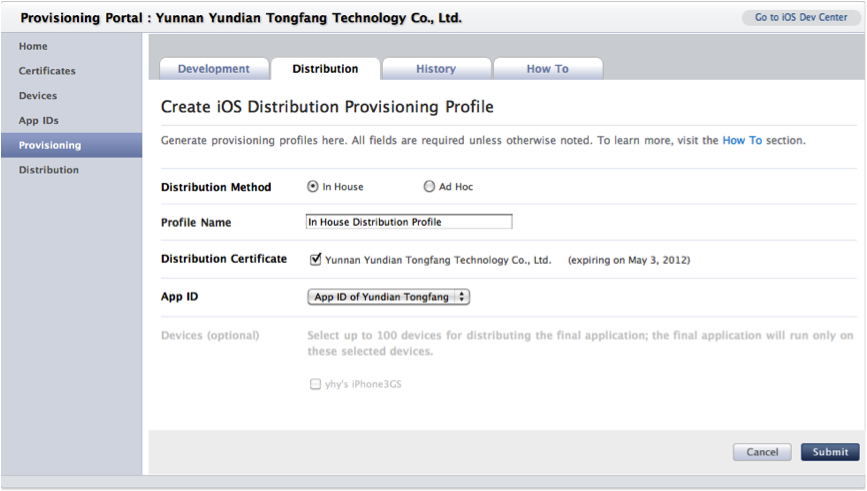Open App IDs in the sidebar
Image resolution: width=867 pixels, height=491 pixels.
[39, 121]
